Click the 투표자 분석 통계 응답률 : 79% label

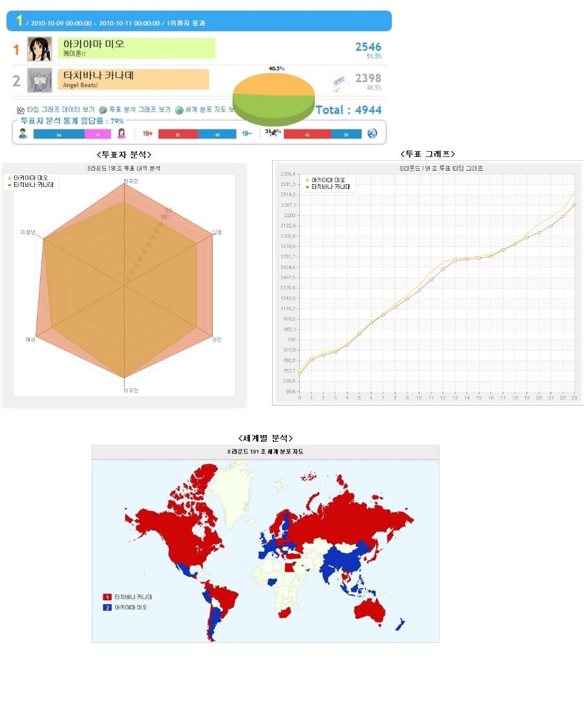point(72,121)
